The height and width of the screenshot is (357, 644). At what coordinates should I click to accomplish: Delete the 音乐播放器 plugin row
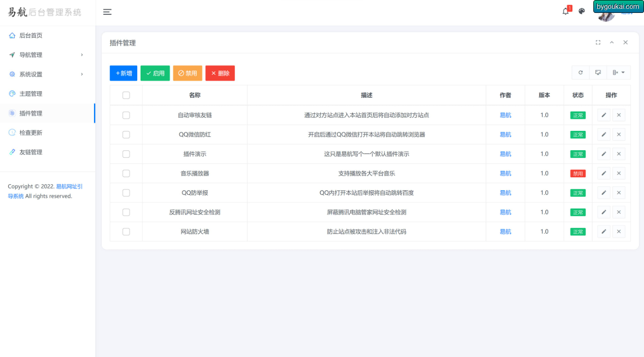(619, 173)
